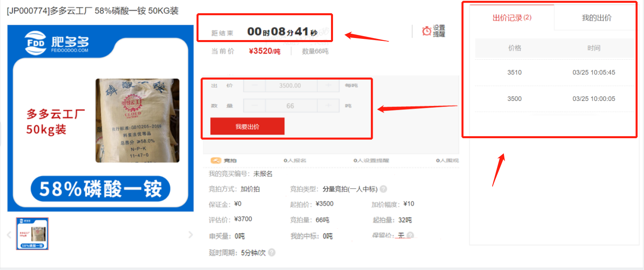Click the 加价拍 auction method value

pyautogui.click(x=250, y=189)
